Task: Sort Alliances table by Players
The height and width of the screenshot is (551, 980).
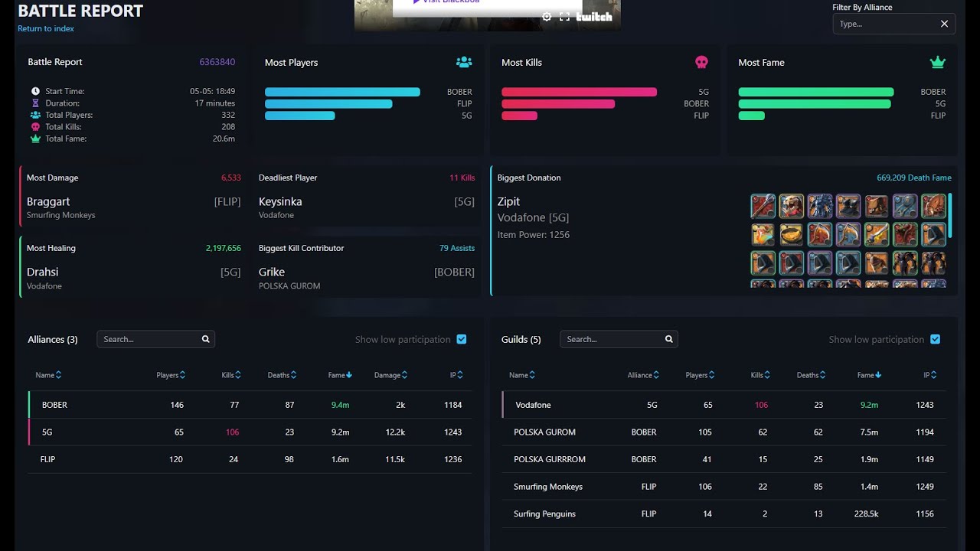Action: (171, 375)
